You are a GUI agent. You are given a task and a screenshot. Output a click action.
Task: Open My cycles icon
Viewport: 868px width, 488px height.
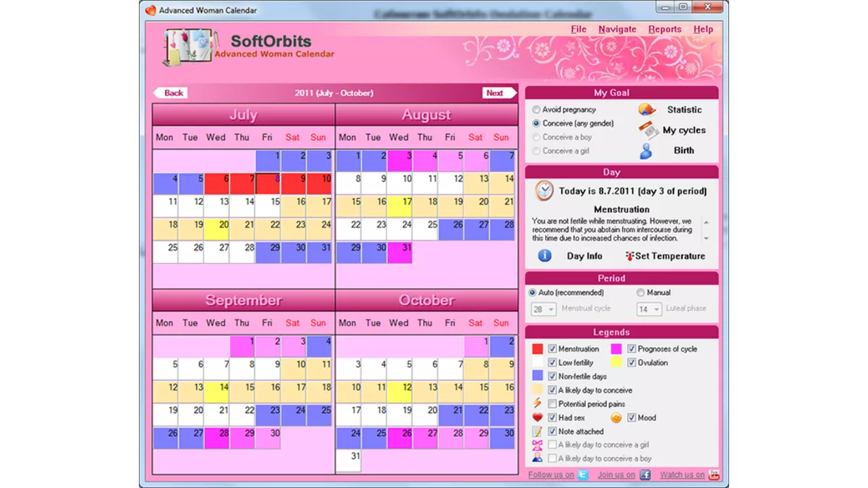coord(648,130)
